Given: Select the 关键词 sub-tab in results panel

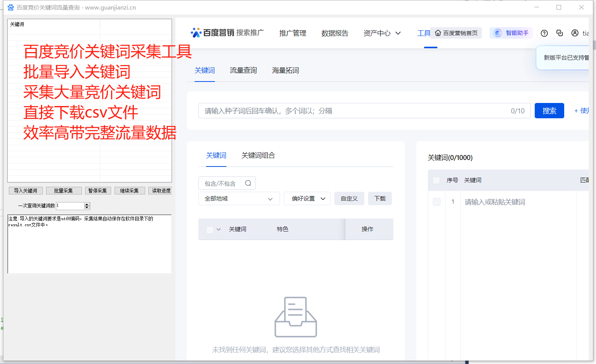Looking at the screenshot, I should click(216, 155).
